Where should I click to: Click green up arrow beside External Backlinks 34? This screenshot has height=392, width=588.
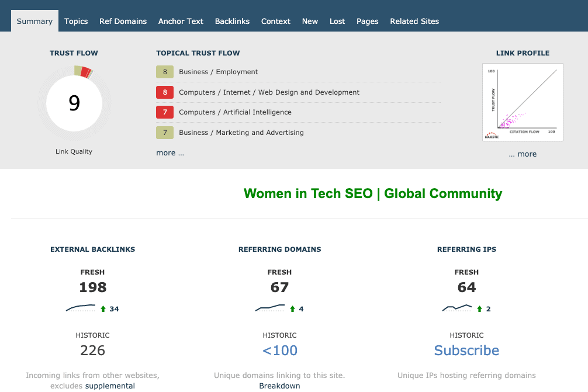[x=103, y=309]
